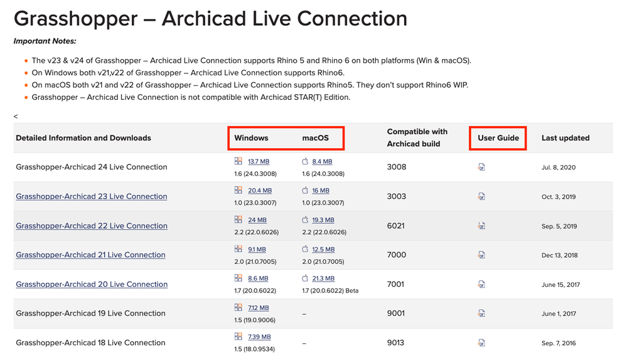Viewport: 627px width, 364px height.
Task: Download 12.5 MB macOS installer
Action: [323, 249]
